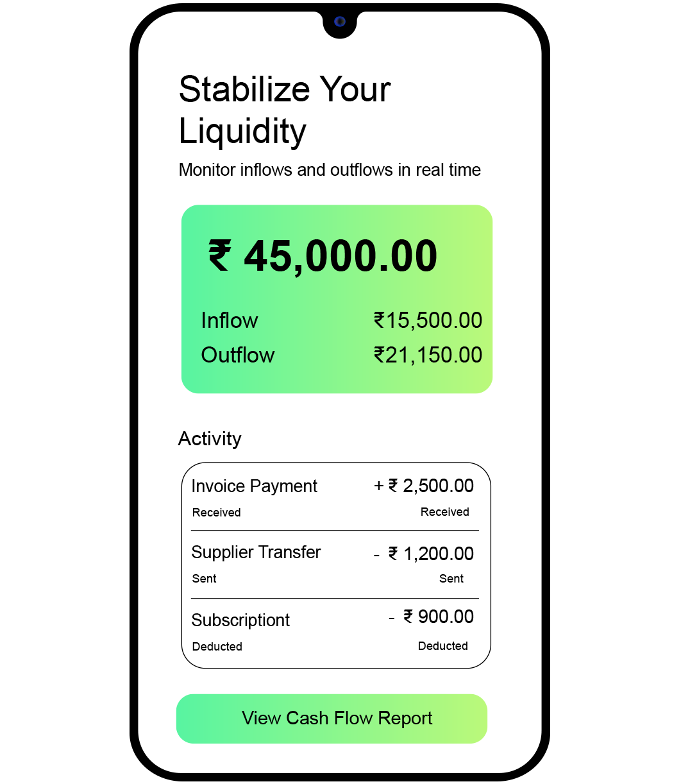Select the Inflow amount ₹15,500.00

(428, 320)
